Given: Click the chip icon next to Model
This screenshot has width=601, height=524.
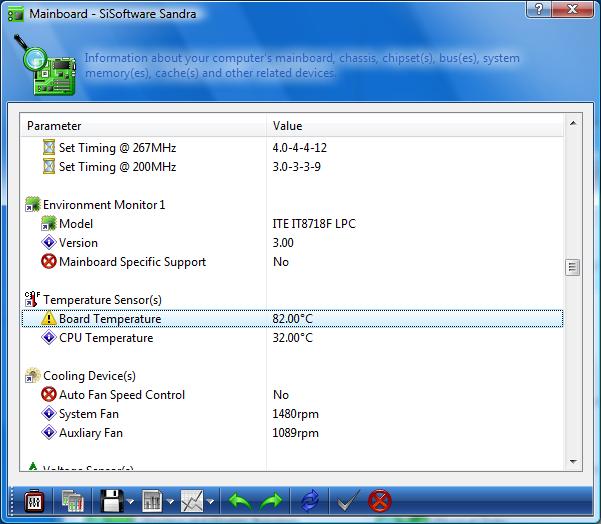Looking at the screenshot, I should pos(49,223).
